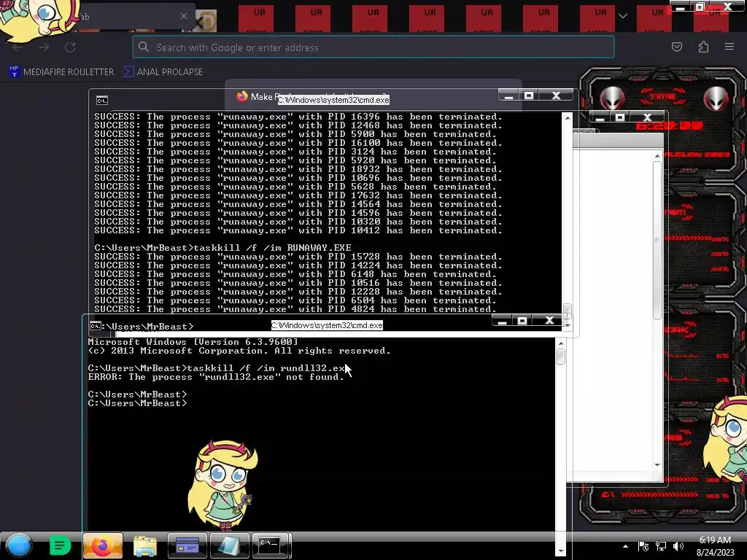Show hidden tray icons arrow

tap(625, 546)
